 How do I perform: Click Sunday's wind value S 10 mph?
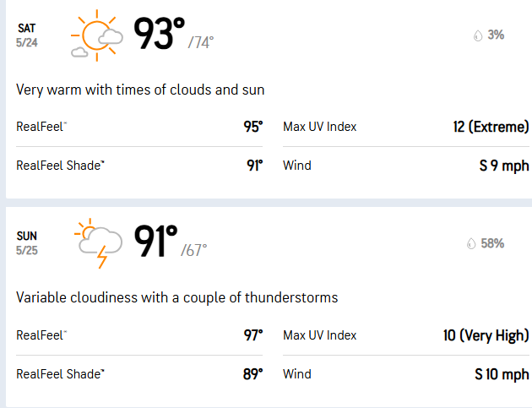click(x=502, y=374)
